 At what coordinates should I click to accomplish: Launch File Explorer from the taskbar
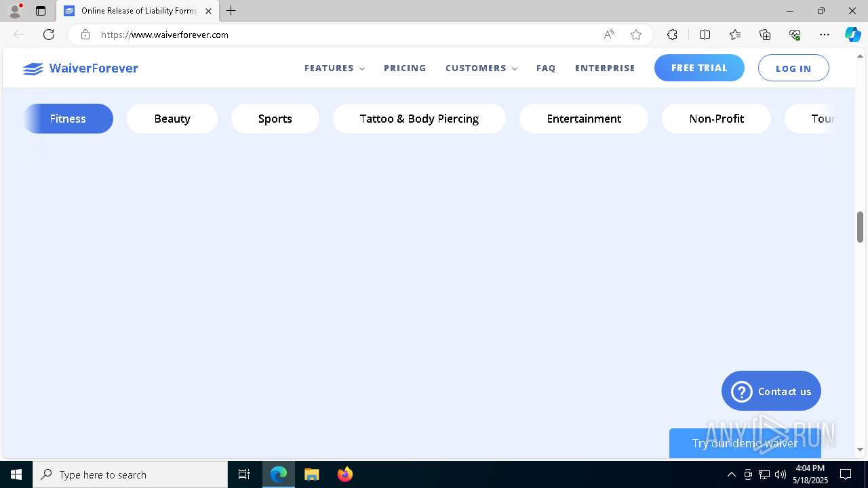312,474
